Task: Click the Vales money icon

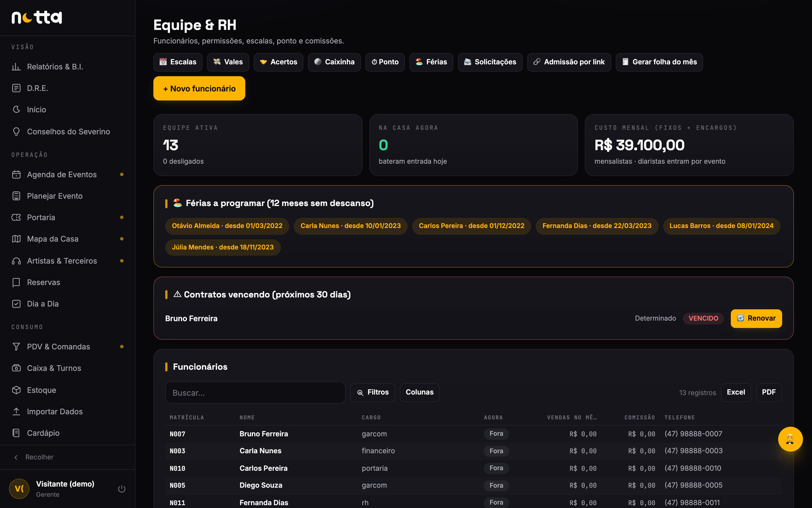Action: 217,62
